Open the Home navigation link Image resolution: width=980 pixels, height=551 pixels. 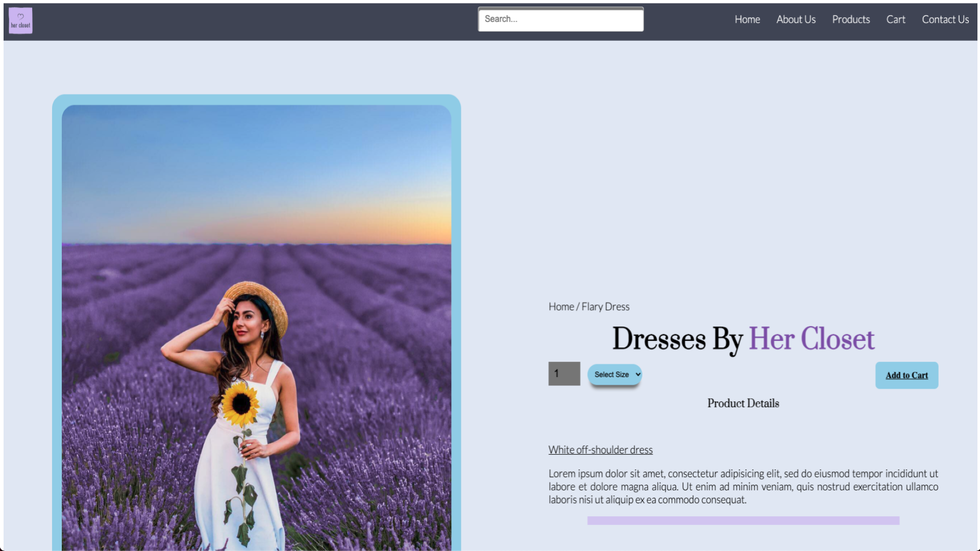(747, 19)
